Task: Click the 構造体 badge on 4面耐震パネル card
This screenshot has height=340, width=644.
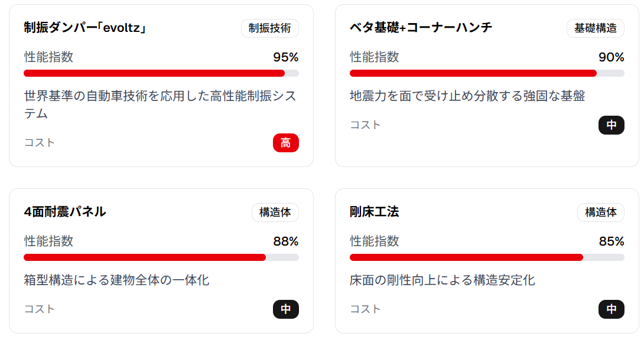Action: pyautogui.click(x=275, y=212)
